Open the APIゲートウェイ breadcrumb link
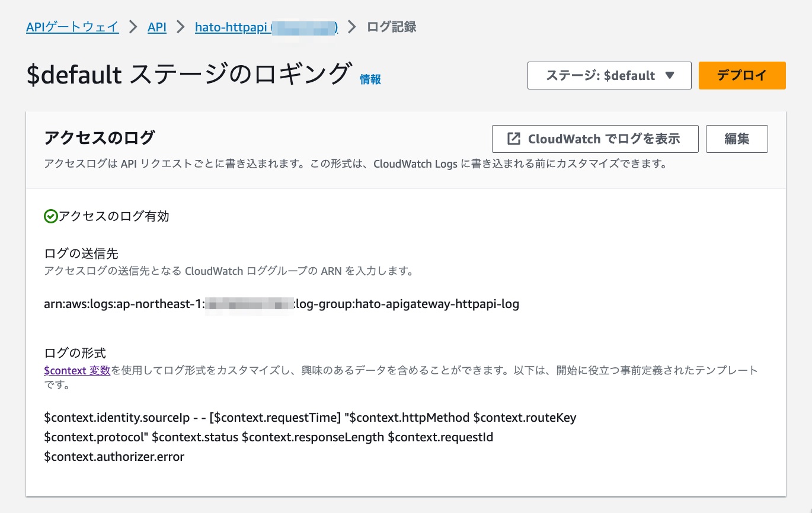 tap(72, 27)
